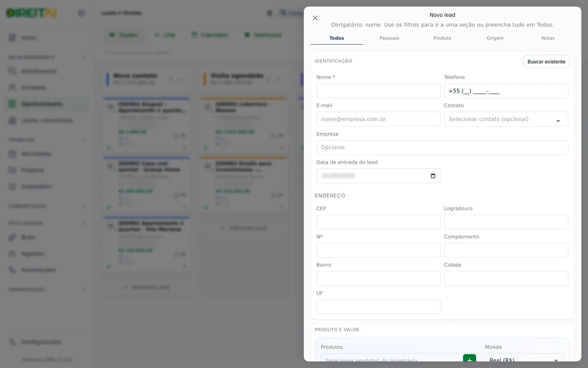Image resolution: width=588 pixels, height=368 pixels.
Task: Select the Notas tab
Action: click(548, 38)
